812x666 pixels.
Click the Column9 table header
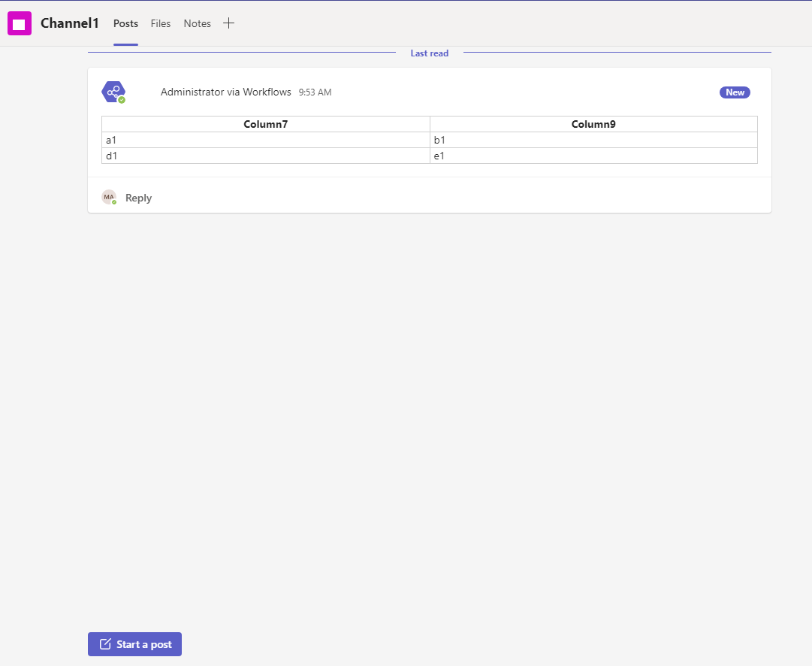coord(593,124)
